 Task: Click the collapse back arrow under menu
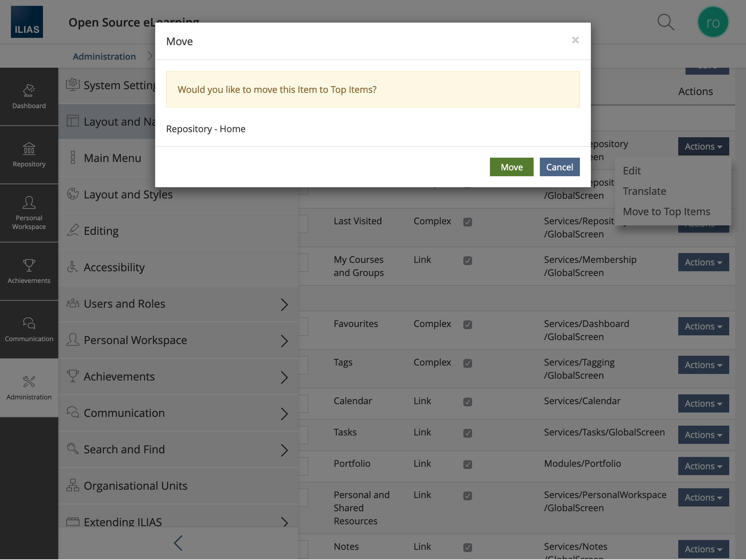178,543
